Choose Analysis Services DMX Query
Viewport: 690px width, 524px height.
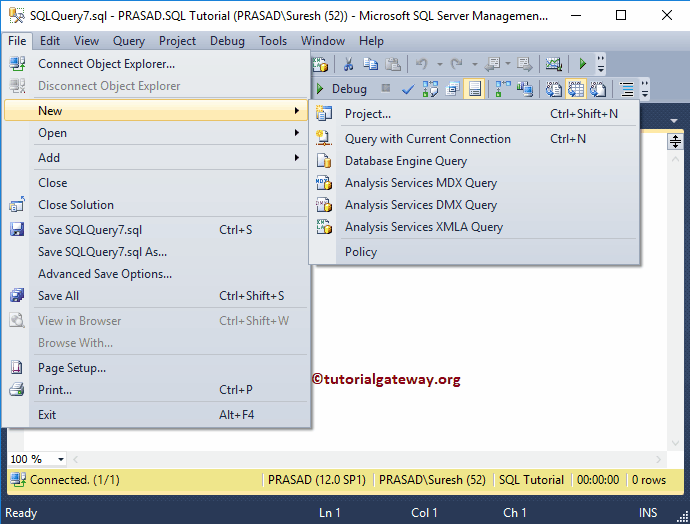[474, 205]
